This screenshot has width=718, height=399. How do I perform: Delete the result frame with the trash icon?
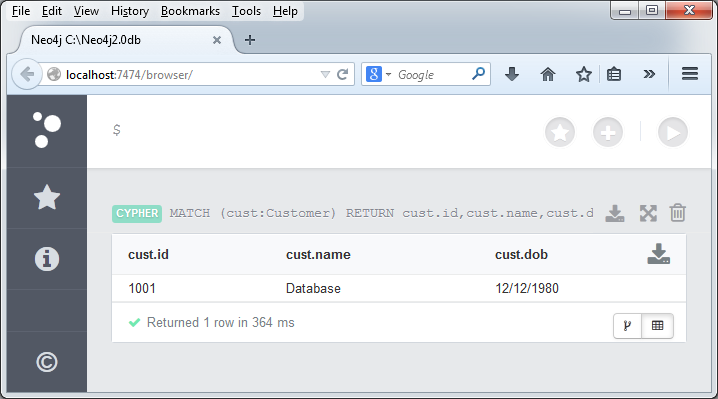point(678,213)
